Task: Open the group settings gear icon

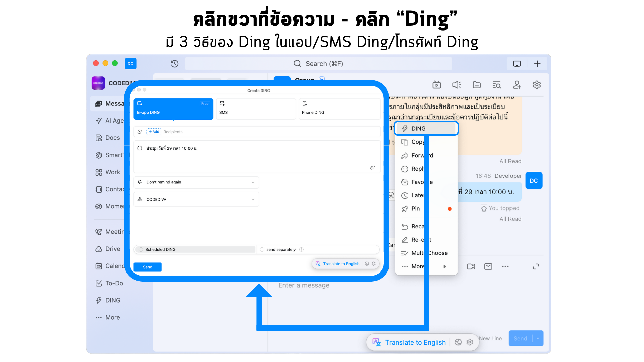Action: click(537, 85)
